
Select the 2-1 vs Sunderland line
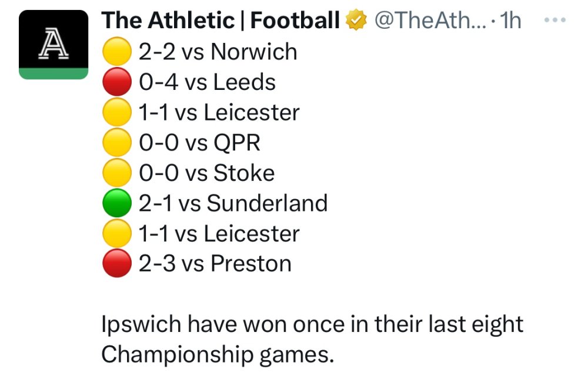point(233,203)
